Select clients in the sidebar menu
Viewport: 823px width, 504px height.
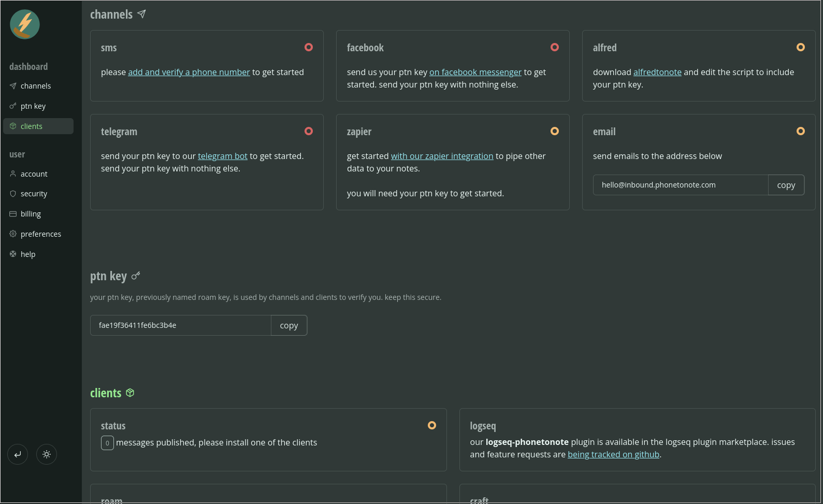38,126
